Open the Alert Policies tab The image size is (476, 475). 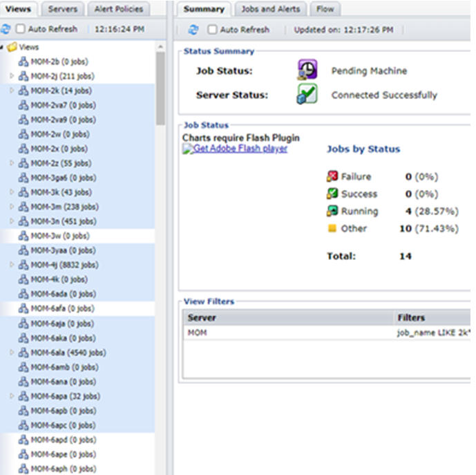coord(118,9)
